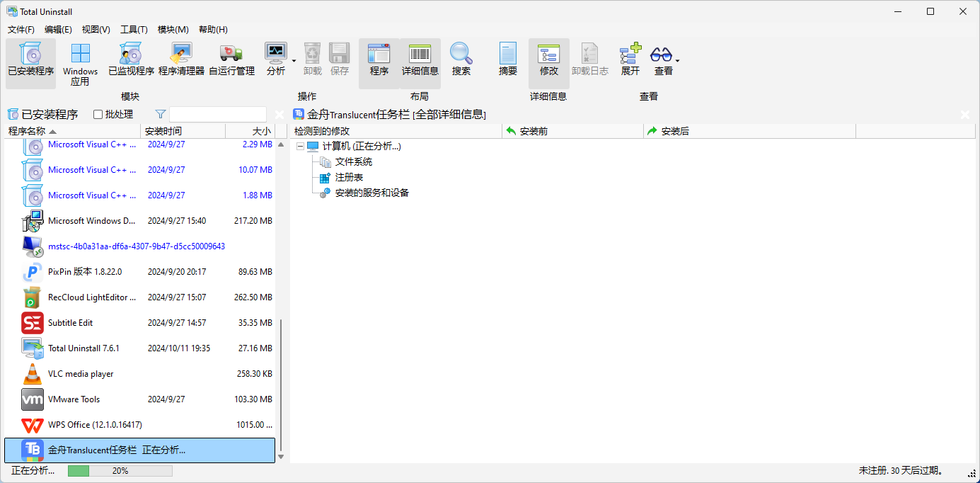
Task: Click the 检测到的修改 column header
Action: 396,131
